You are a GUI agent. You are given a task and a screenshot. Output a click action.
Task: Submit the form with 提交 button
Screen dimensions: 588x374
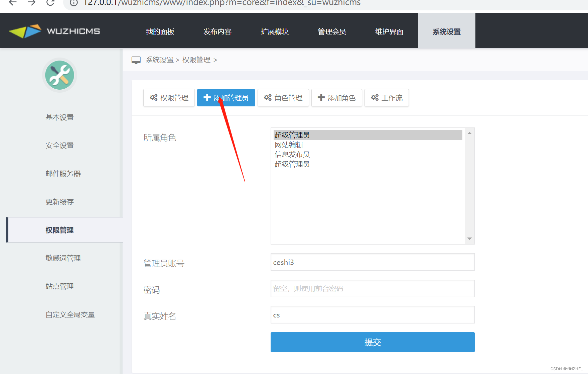click(x=373, y=342)
